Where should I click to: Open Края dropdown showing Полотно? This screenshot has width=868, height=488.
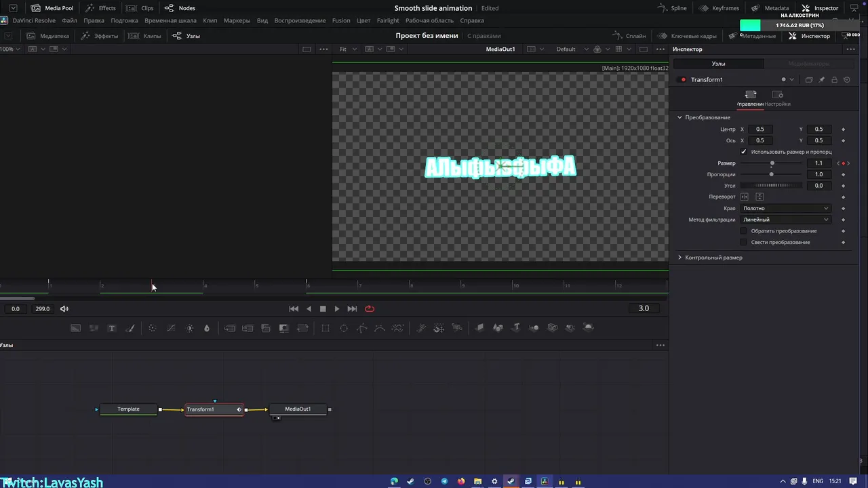click(786, 208)
